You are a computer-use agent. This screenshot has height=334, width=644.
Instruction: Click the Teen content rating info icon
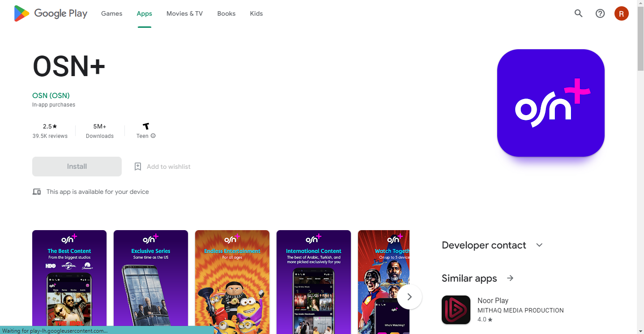pos(153,136)
